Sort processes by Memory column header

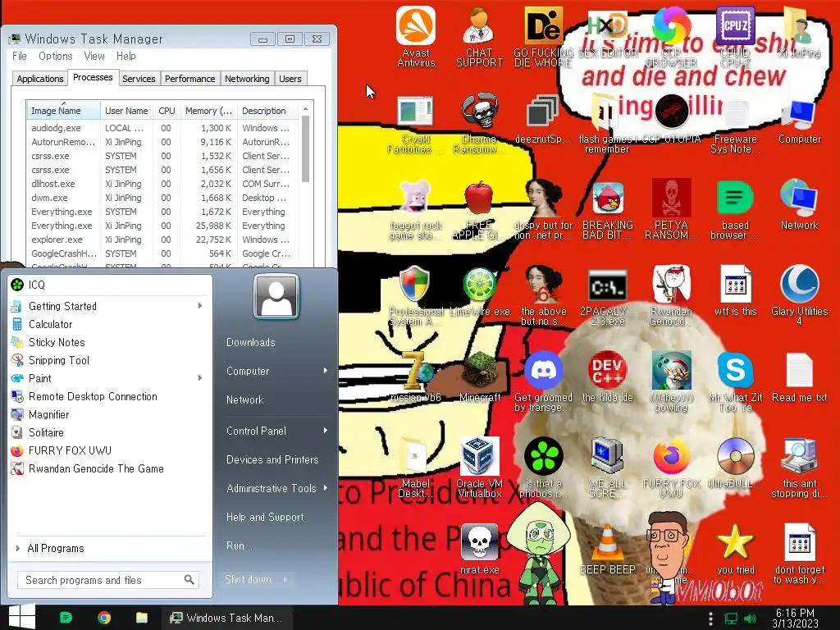tap(208, 111)
